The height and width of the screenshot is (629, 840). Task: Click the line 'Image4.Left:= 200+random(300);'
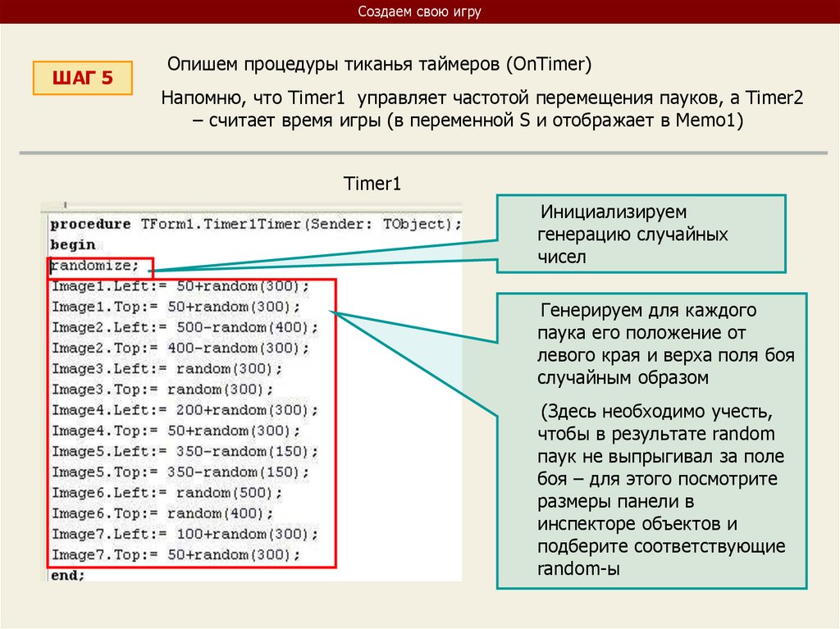tap(185, 410)
